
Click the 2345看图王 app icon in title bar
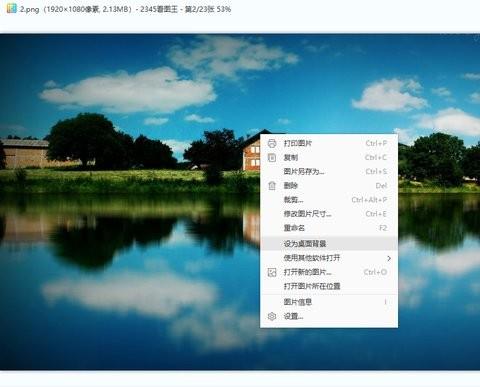click(x=12, y=8)
